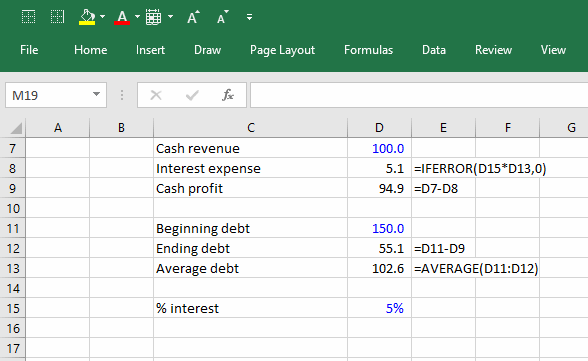Screen dimensions: 588x361
Task: Click the first borders icon in quick access toolbar
Action: [28, 17]
